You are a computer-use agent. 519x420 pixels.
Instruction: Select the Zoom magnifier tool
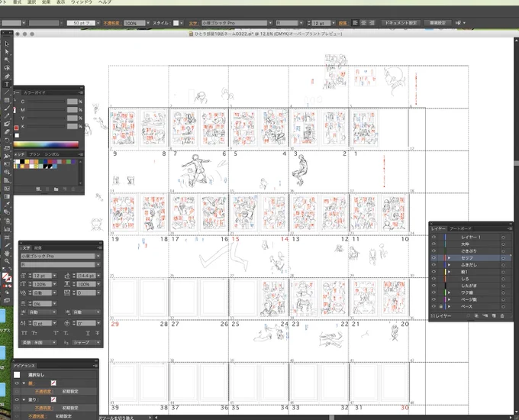click(7, 261)
